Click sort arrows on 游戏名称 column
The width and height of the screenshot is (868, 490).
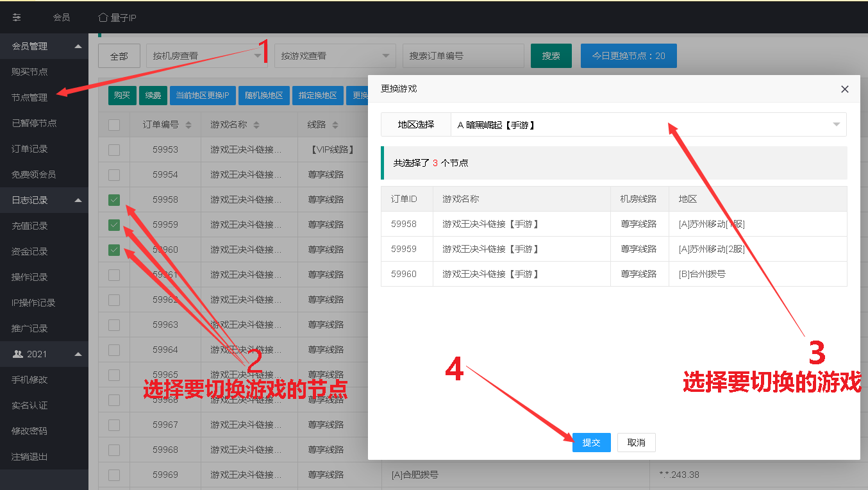pyautogui.click(x=256, y=125)
